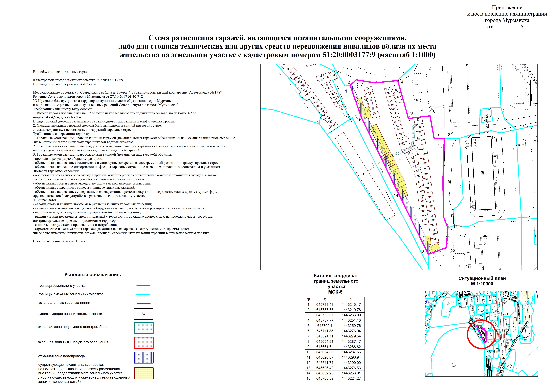Click the M garage symbol in legend

click(144, 314)
